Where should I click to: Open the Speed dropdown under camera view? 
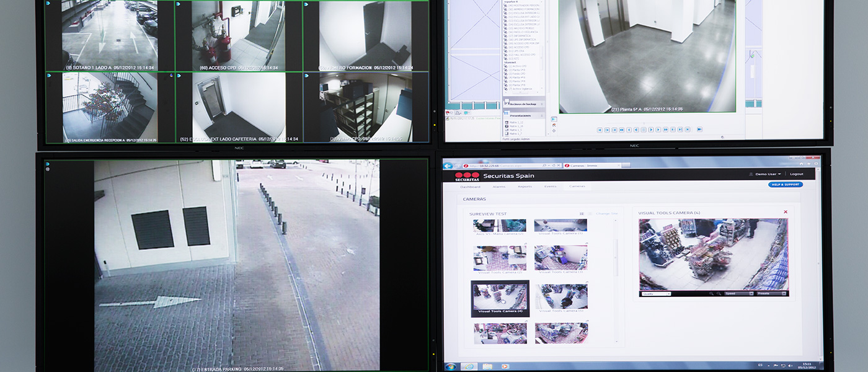tap(739, 294)
